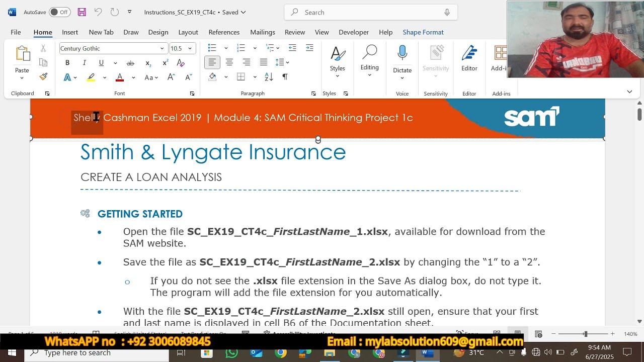
Task: Open the Styles gallery button
Action: click(x=338, y=61)
